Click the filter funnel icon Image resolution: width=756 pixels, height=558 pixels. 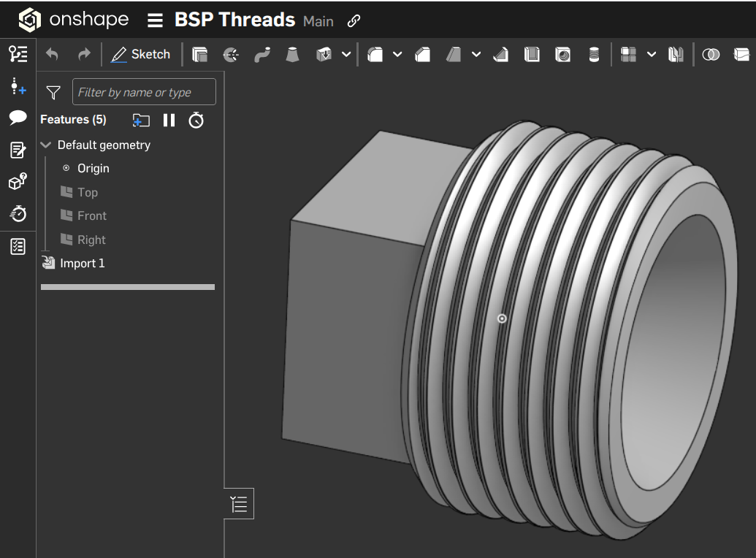pos(53,92)
